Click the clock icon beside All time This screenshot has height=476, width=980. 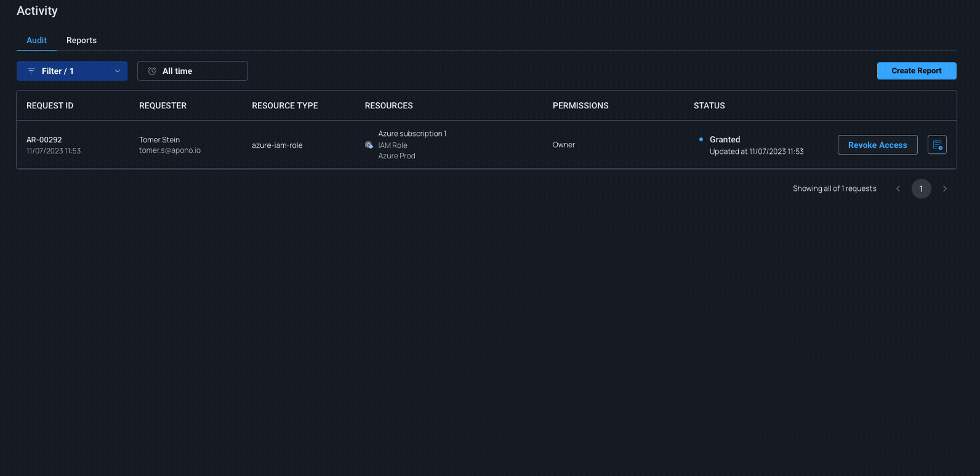152,71
